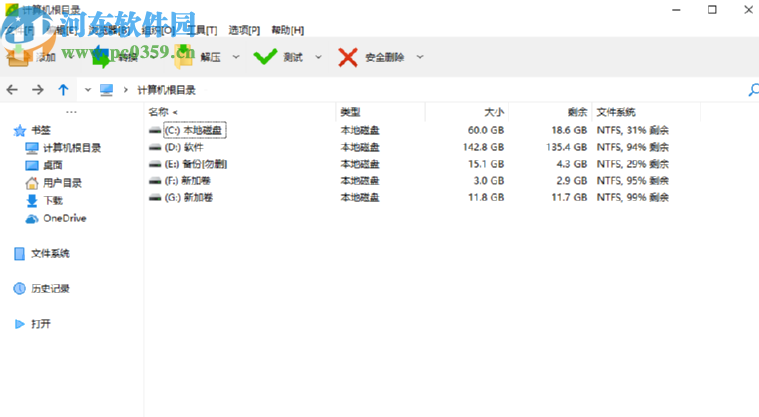Open the 选项[P] menu
The height and width of the screenshot is (417, 759).
[x=244, y=30]
